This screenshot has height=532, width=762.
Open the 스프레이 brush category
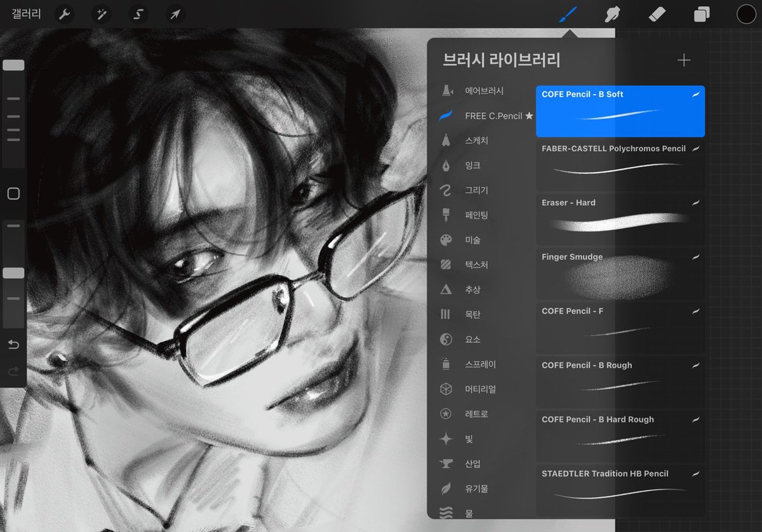tap(481, 364)
